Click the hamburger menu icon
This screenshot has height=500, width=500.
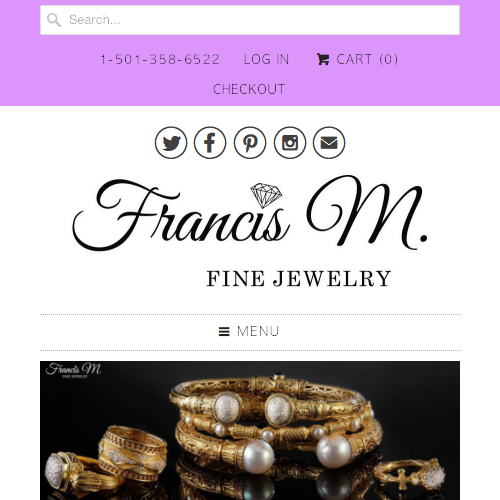(224, 332)
